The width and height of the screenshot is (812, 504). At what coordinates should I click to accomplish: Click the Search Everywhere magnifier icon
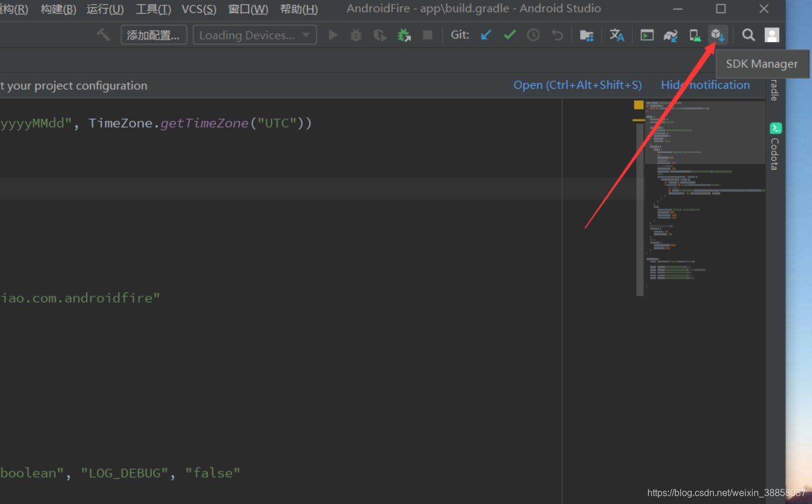[748, 35]
